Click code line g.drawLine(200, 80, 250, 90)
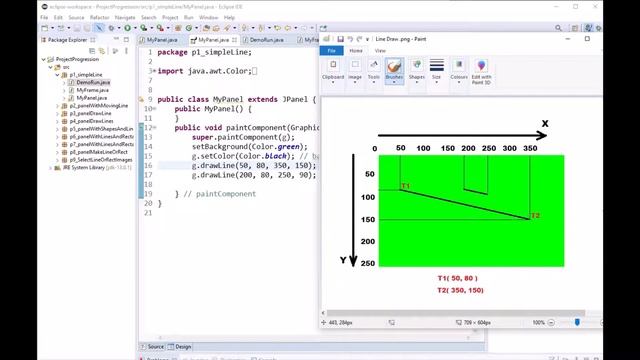 coord(254,175)
